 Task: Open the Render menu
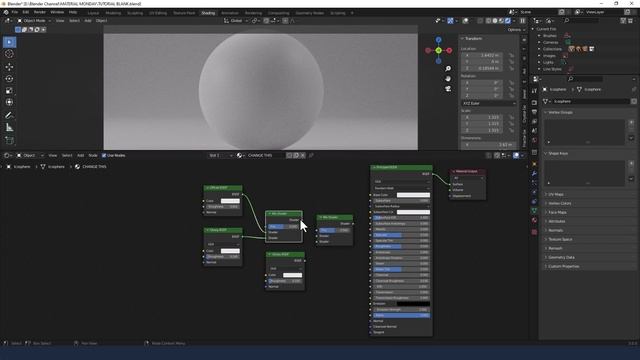(40, 12)
